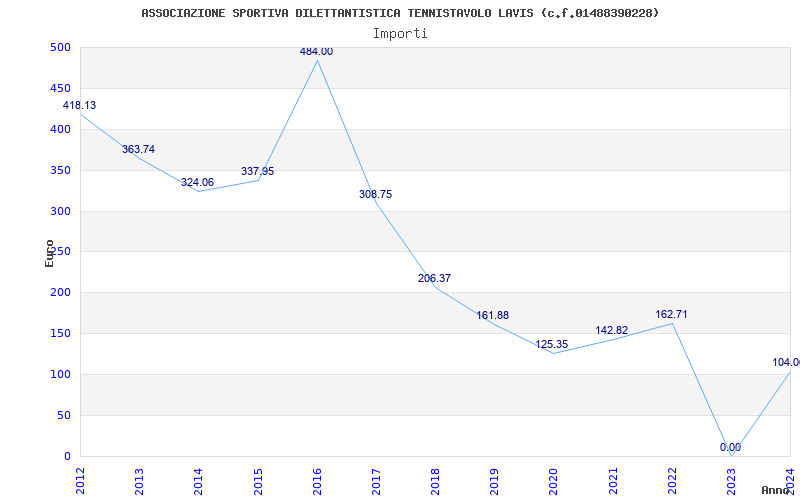The image size is (800, 500).
Task: Click the 206.37 value label
Action: pos(434,279)
